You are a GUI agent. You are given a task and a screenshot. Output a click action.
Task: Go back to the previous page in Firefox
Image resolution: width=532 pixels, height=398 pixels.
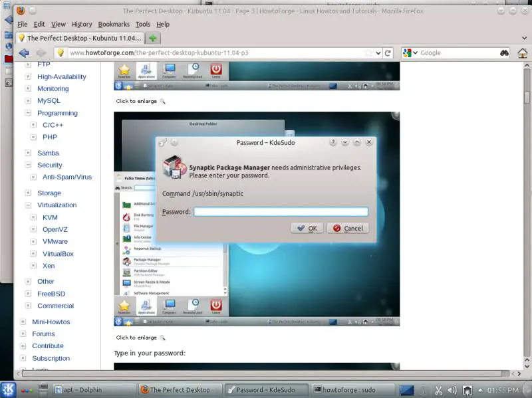pyautogui.click(x=24, y=53)
